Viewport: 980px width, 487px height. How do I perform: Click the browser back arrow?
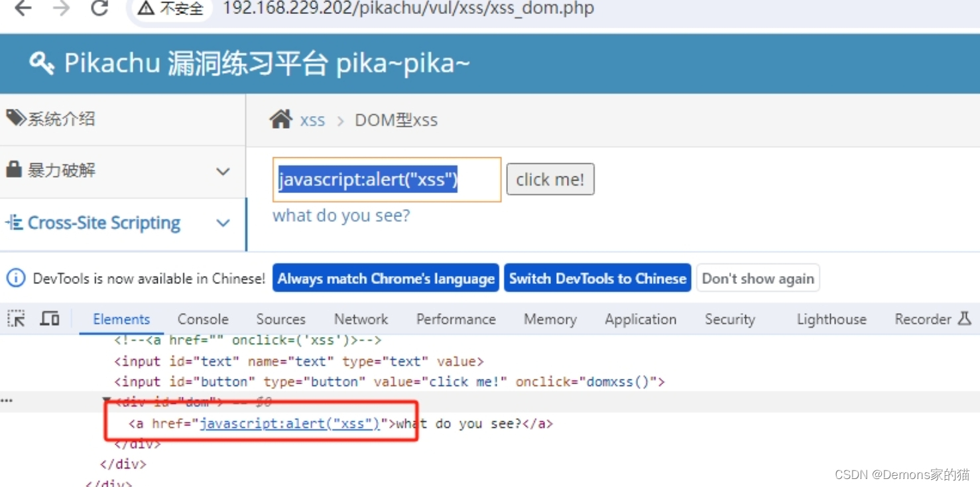pos(23,9)
